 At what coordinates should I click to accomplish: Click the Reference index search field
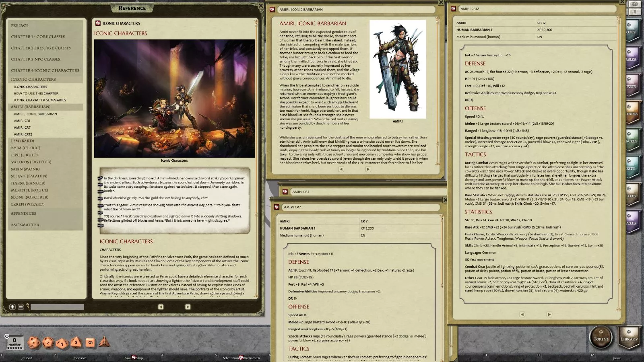[58, 307]
